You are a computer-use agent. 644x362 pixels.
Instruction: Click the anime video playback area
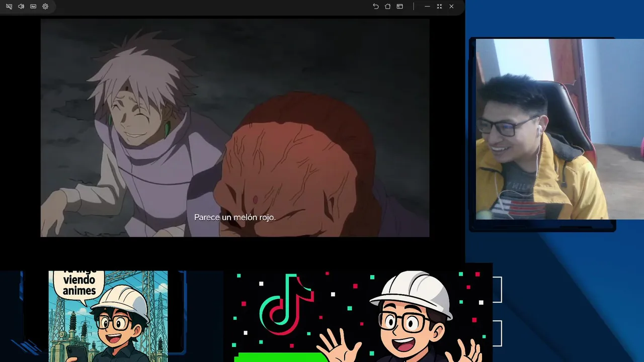click(x=235, y=128)
